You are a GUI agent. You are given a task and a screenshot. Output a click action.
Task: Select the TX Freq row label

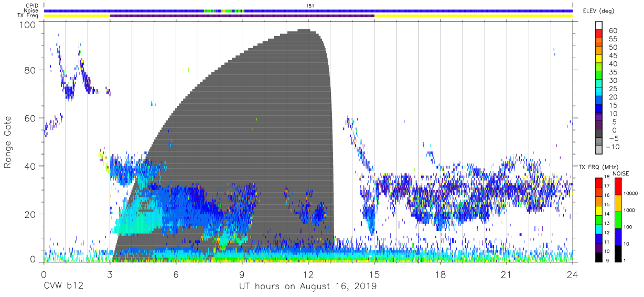[27, 16]
